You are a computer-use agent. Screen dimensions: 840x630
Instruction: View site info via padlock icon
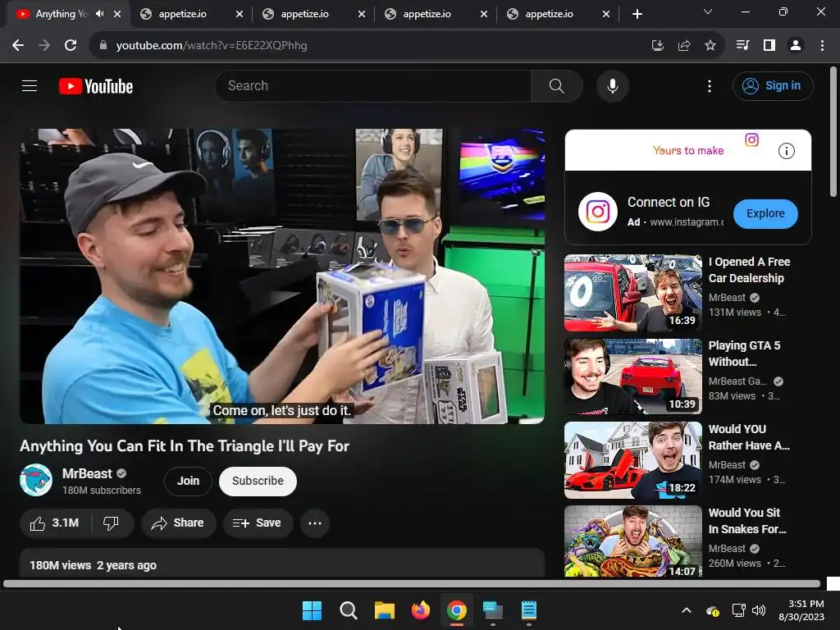[103, 46]
